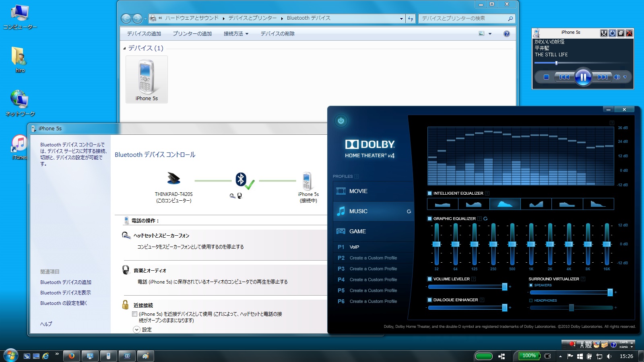This screenshot has width=644, height=362.
Task: Open the view options dropdown arrow in Explorer
Action: [490, 34]
